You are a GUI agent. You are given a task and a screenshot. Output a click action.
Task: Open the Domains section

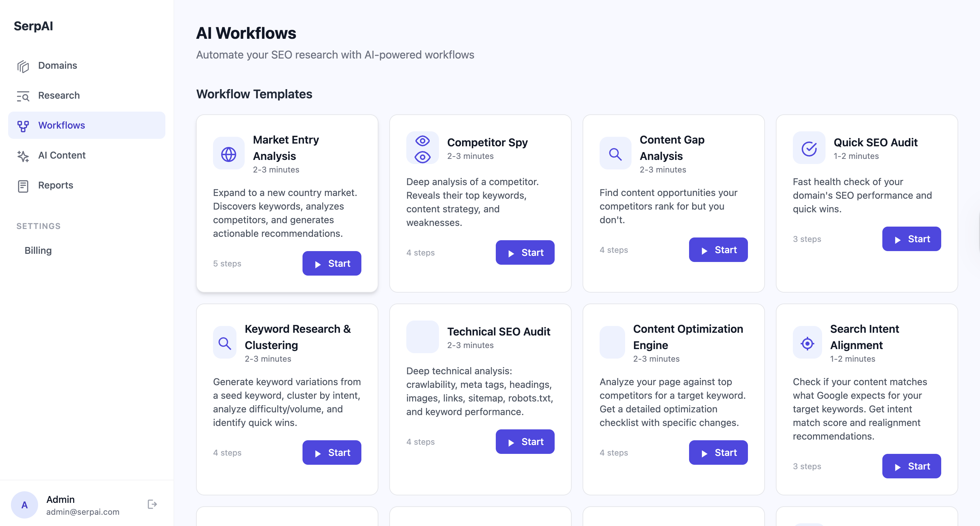point(58,65)
